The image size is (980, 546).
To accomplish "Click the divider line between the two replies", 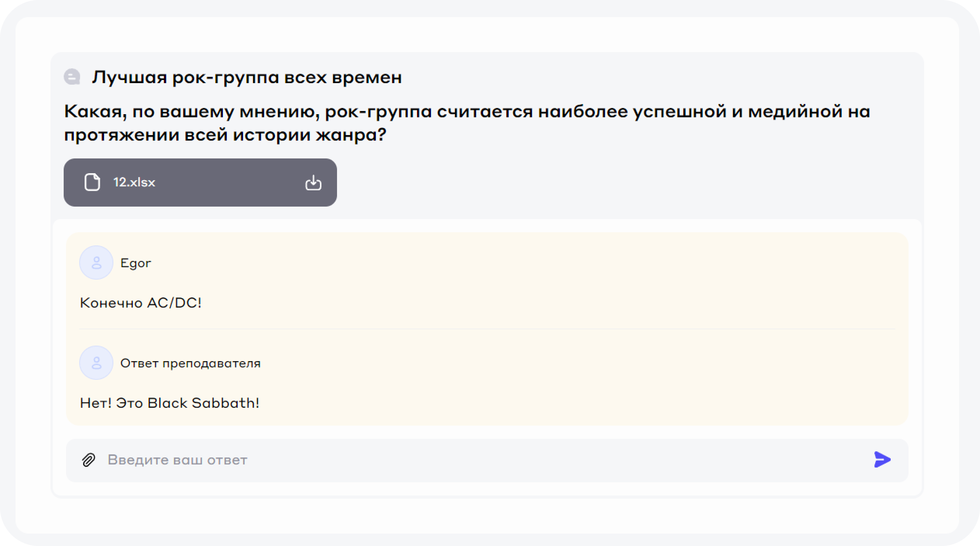I will (487, 329).
